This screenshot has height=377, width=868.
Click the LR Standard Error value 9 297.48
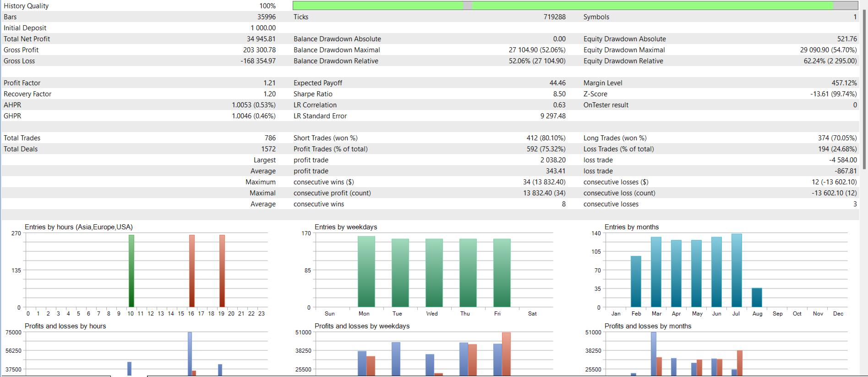(553, 116)
